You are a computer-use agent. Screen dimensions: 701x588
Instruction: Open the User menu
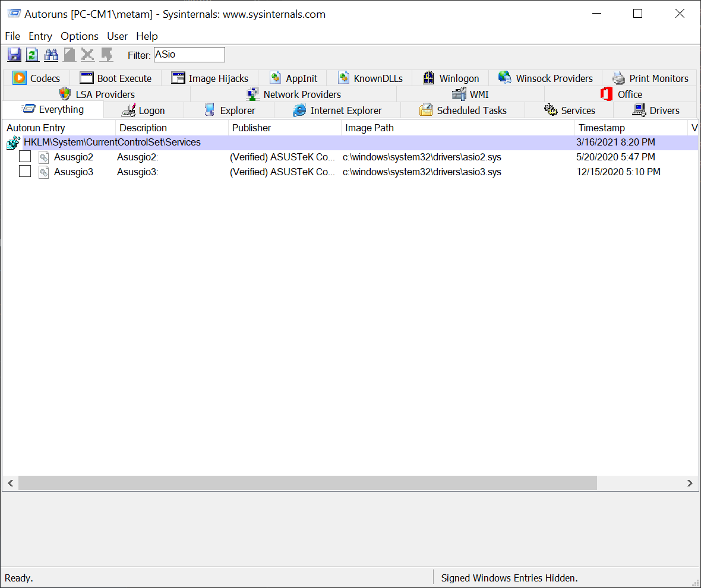click(117, 36)
